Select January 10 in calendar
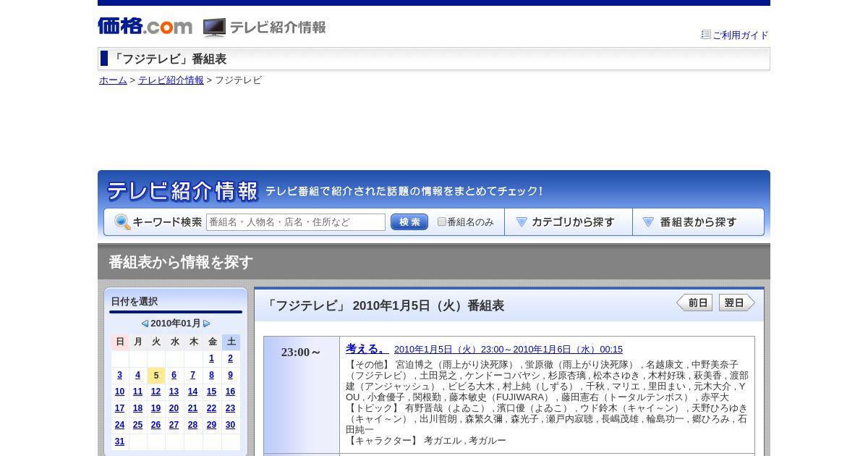The width and height of the screenshot is (868, 456). (120, 392)
